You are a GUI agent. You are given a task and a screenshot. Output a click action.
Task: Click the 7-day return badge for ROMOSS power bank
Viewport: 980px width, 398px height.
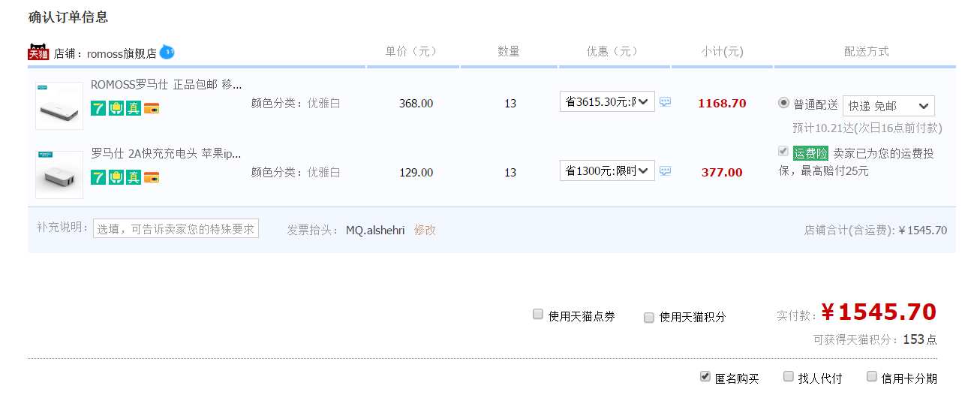click(x=98, y=108)
